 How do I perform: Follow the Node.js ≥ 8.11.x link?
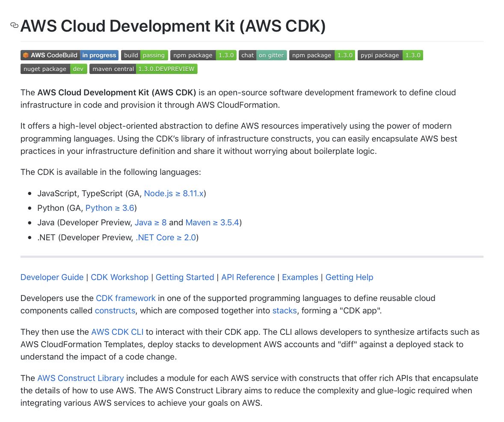[x=174, y=193]
